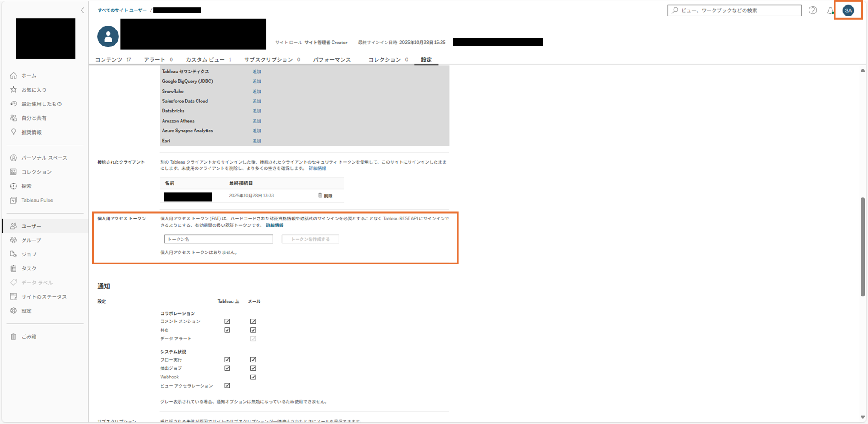Open 詳細情報 link in 個人用アクセス トークン
The image size is (868, 424).
pyautogui.click(x=275, y=225)
